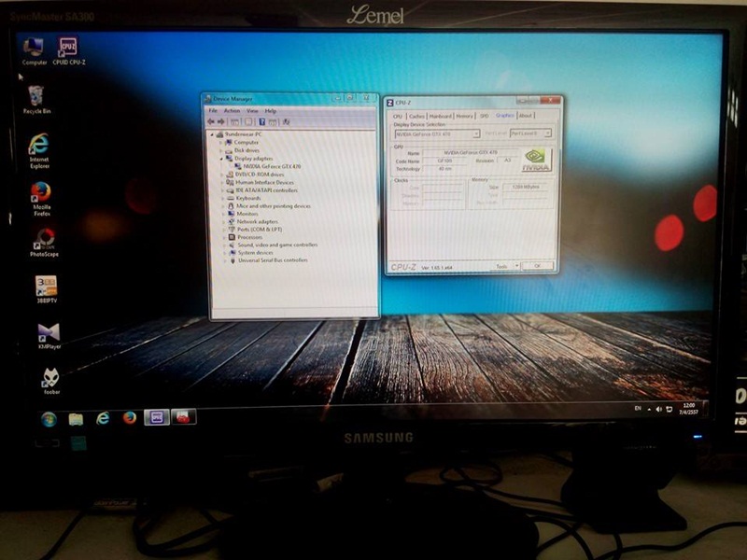The image size is (747, 560).
Task: Expand the Keyboards node arrow
Action: click(x=222, y=198)
